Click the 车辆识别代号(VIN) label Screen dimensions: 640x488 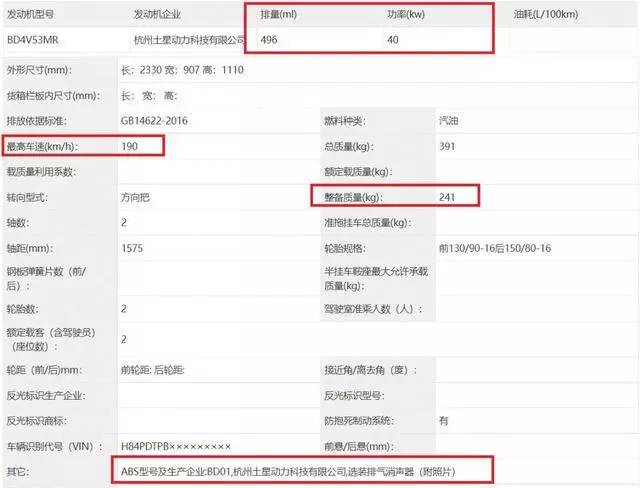[55, 446]
